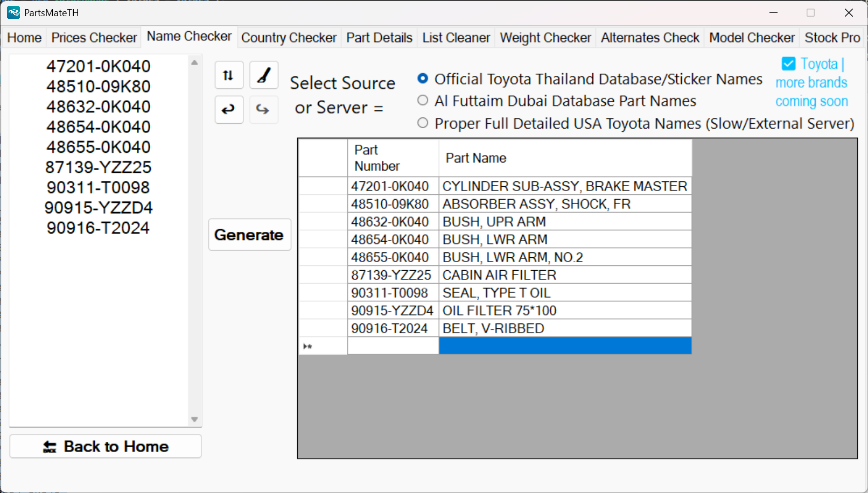Choose Proper Full Detailed USA Toyota Names
This screenshot has width=868, height=493.
423,123
